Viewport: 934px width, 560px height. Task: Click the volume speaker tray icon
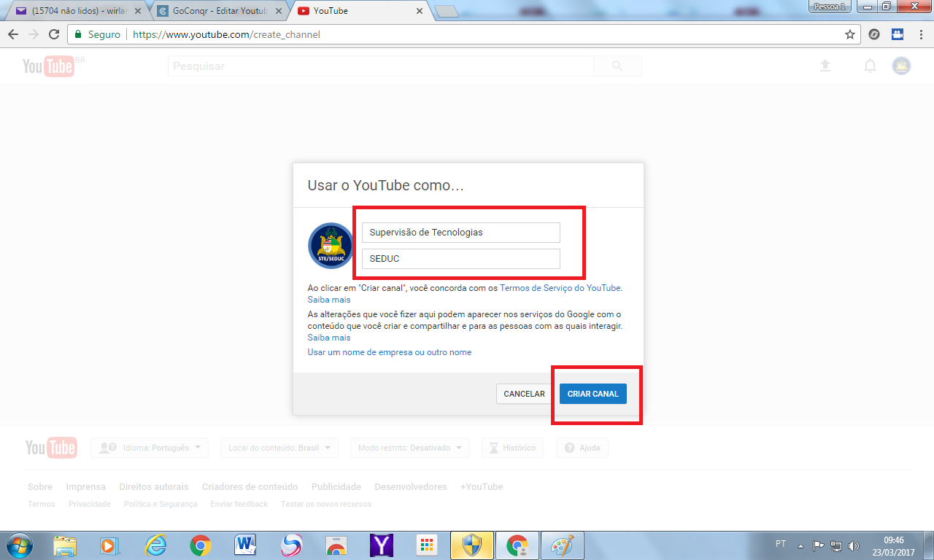click(x=854, y=545)
